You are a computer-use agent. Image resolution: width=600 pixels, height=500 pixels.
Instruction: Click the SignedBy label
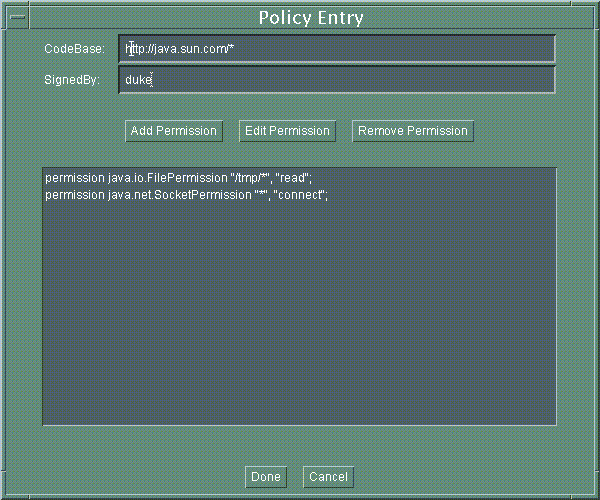pyautogui.click(x=72, y=80)
